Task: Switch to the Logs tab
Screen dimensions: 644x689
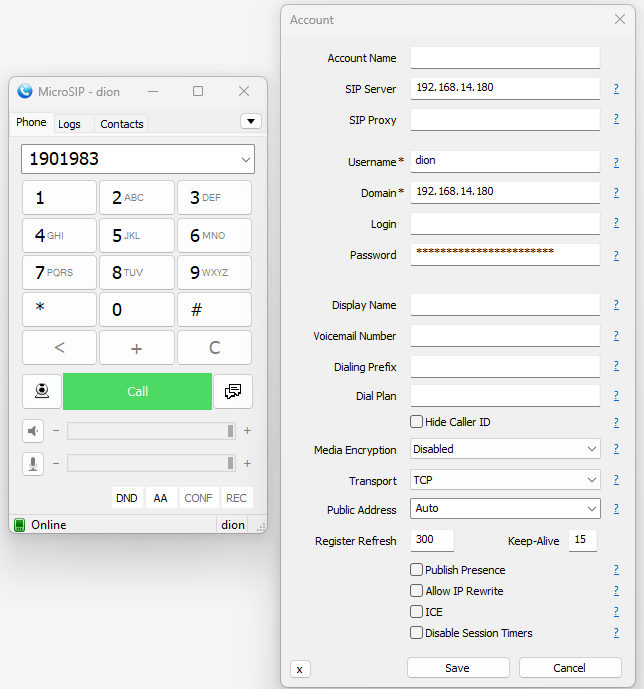Action: tap(70, 124)
